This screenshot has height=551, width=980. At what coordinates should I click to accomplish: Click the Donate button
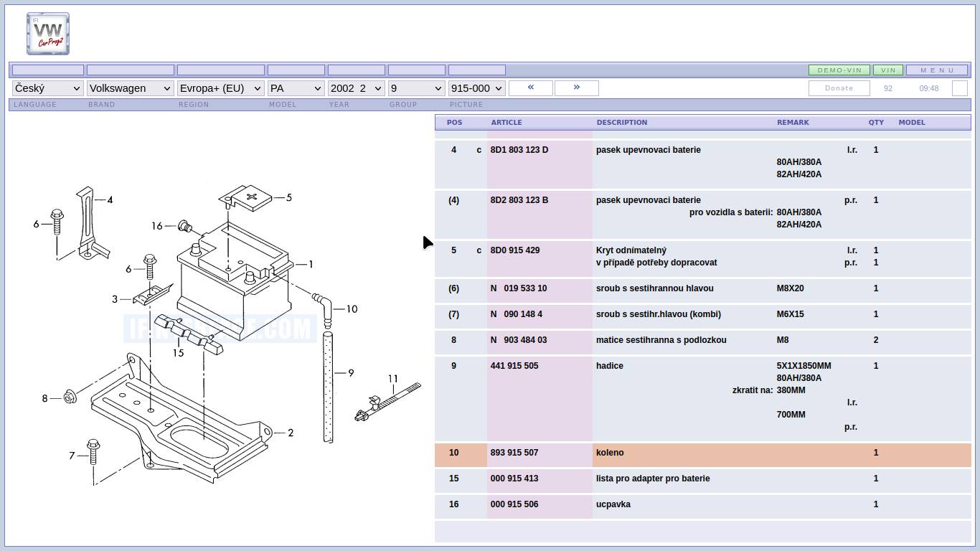coord(839,88)
